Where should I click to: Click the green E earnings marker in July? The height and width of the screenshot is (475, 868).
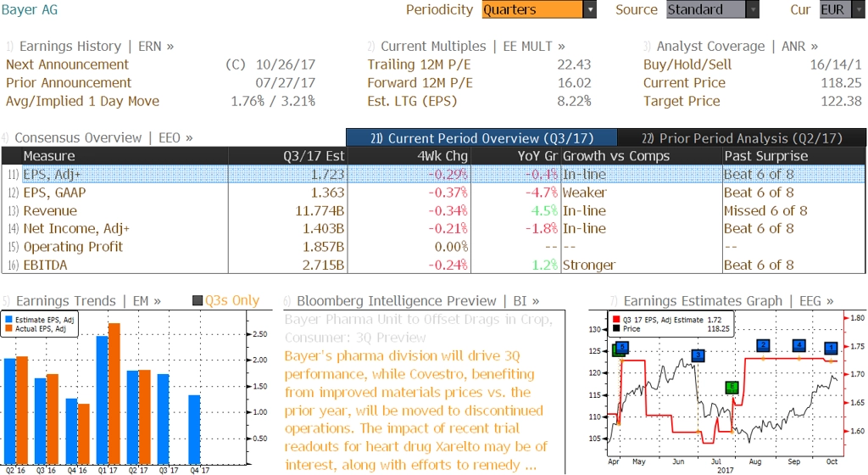(732, 387)
